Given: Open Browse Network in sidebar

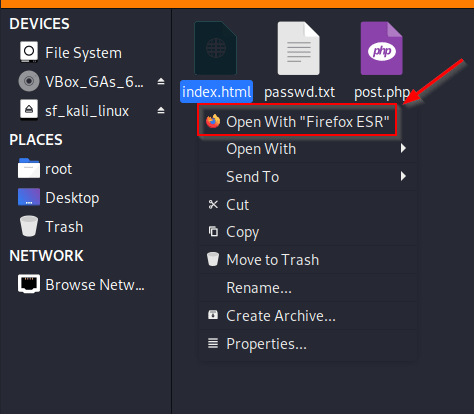Looking at the screenshot, I should click(x=81, y=284).
